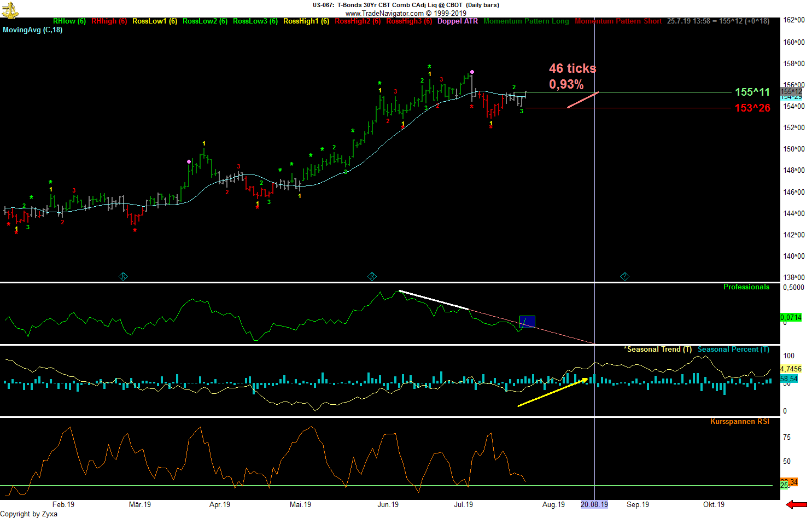This screenshot has height=518, width=812.
Task: Choose the RossLow3 (6) indicator label
Action: [x=255, y=21]
